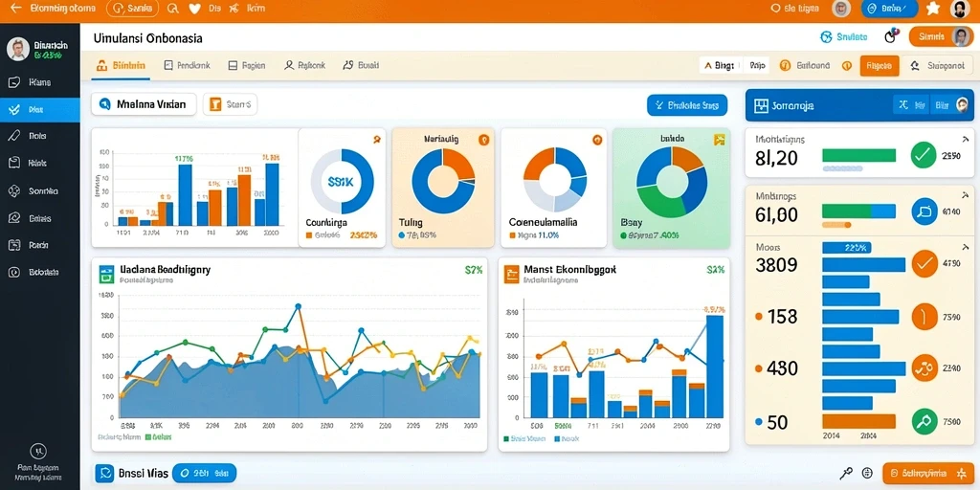
Task: Select the blue radio dot beside 50
Action: click(x=759, y=421)
